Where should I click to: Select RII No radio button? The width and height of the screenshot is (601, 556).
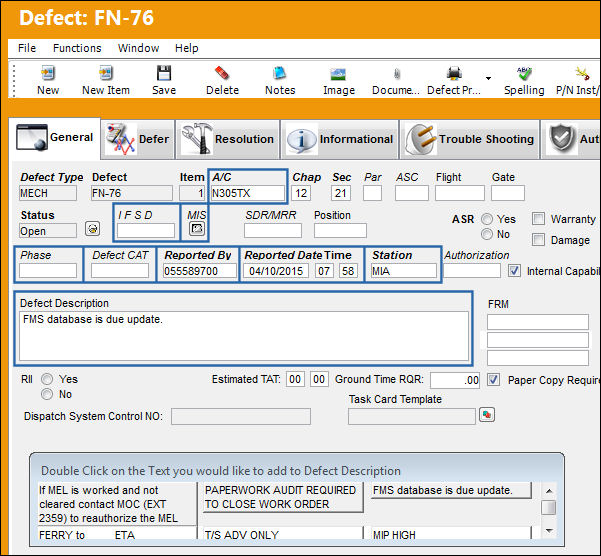pyautogui.click(x=47, y=394)
